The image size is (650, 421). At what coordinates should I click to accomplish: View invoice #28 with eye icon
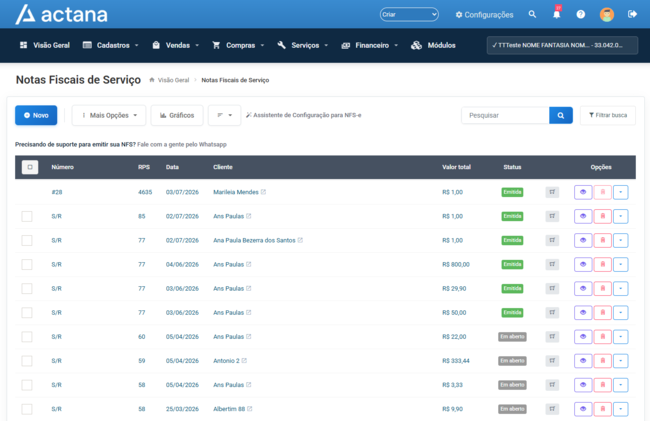pos(583,192)
